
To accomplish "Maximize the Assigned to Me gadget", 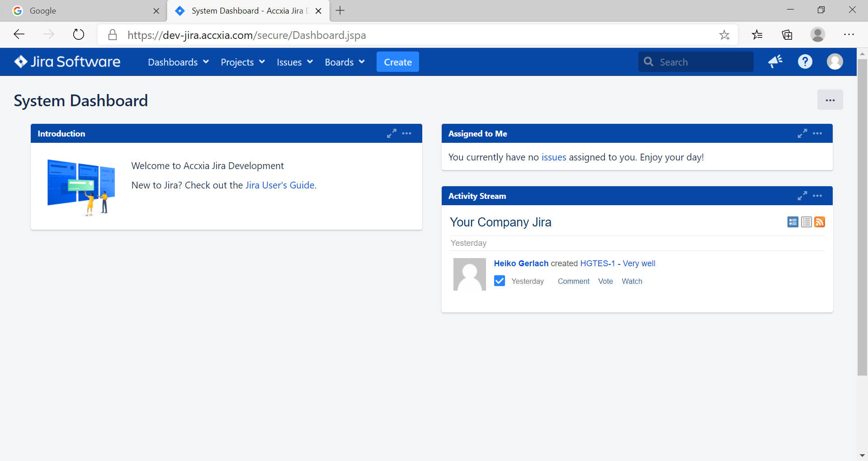I will pos(802,133).
